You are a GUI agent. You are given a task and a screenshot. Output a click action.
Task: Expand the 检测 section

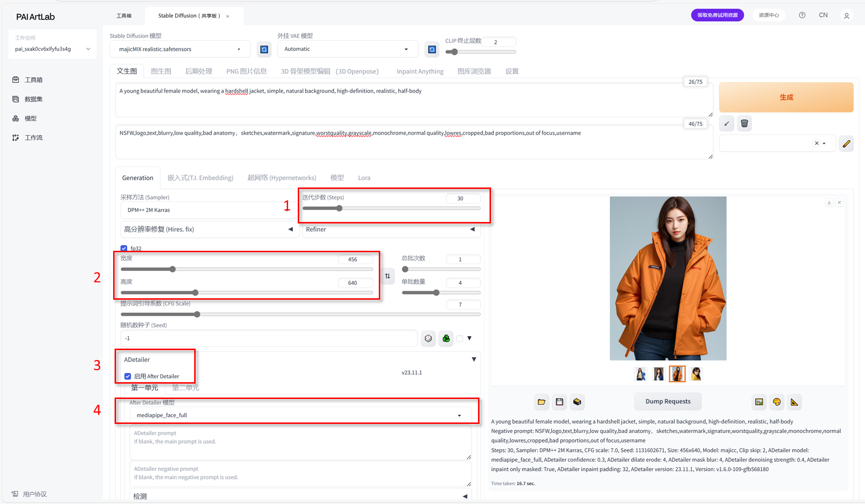pos(300,496)
